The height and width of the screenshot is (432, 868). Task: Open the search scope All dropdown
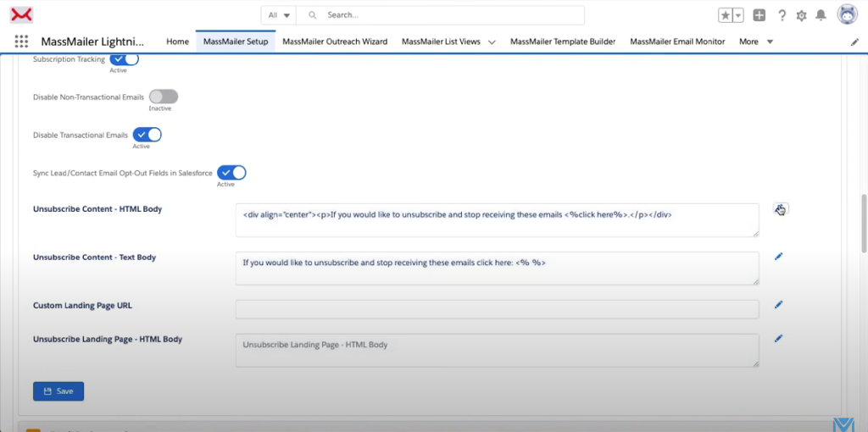tap(279, 15)
